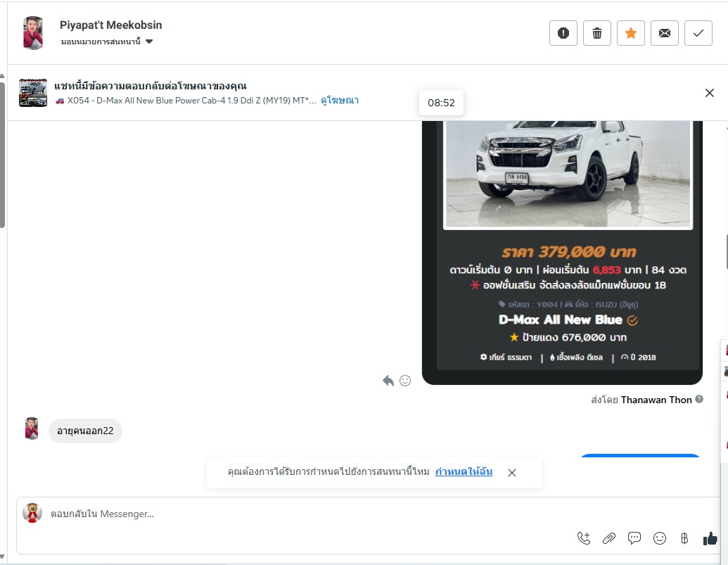Attach a file with paperclip icon

click(609, 538)
